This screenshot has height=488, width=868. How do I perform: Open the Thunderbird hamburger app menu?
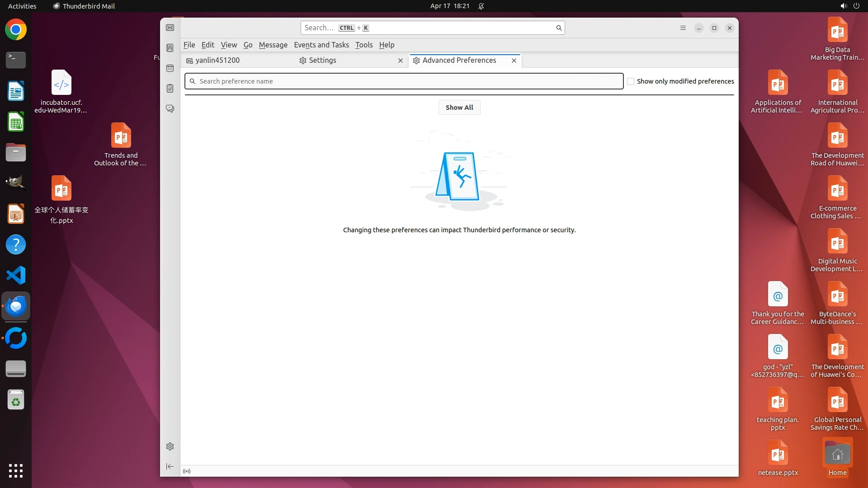[x=683, y=28]
